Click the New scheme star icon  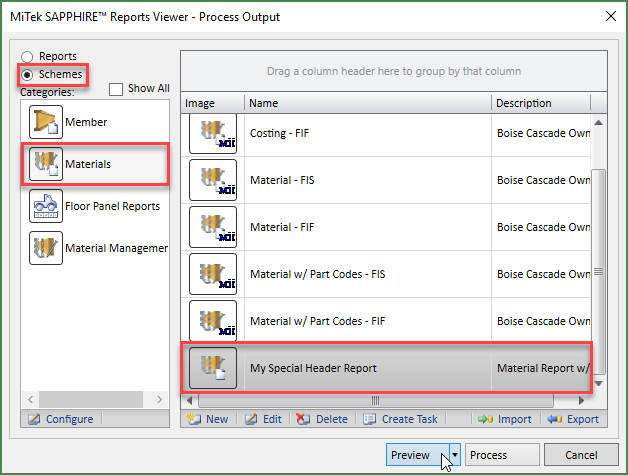coord(194,419)
